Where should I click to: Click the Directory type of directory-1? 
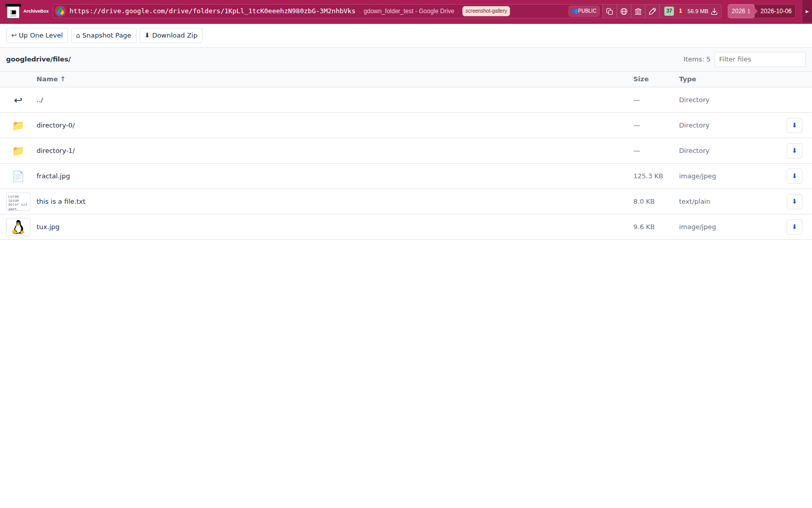pyautogui.click(x=694, y=151)
